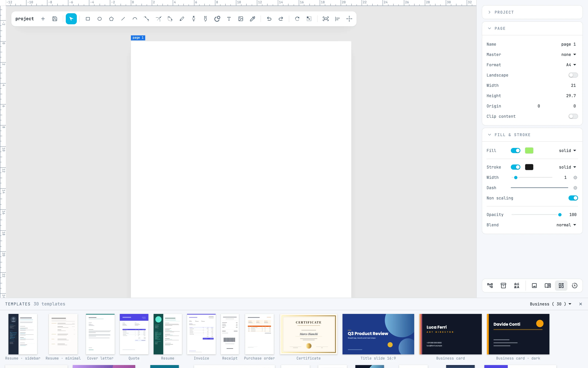Collapse the FILL & STROKE panel
The height and width of the screenshot is (368, 588).
click(532, 135)
